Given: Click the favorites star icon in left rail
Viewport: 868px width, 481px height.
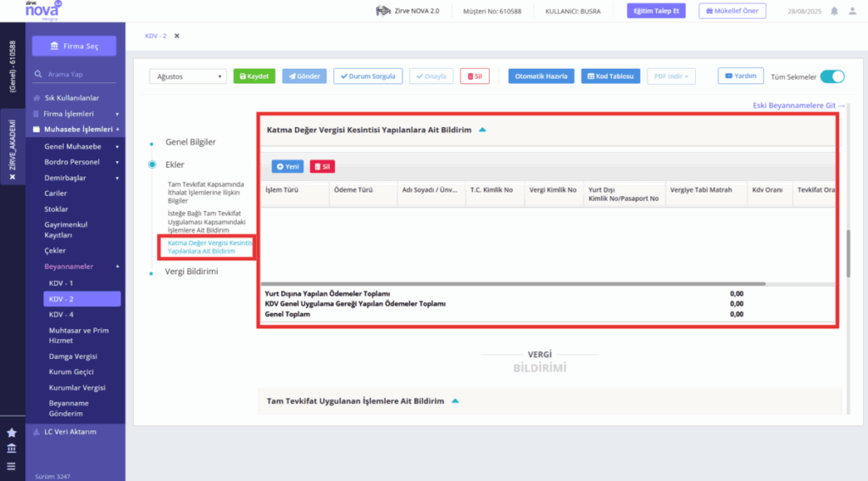Looking at the screenshot, I should tap(12, 433).
